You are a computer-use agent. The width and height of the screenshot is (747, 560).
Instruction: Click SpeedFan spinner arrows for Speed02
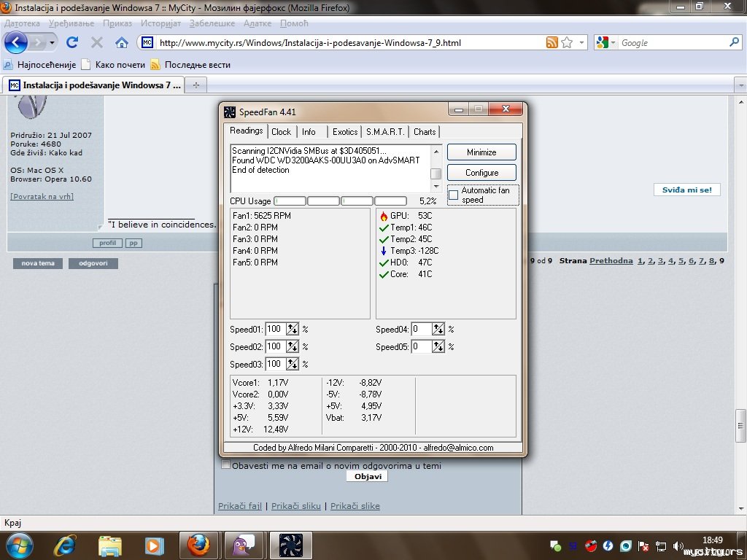click(293, 346)
